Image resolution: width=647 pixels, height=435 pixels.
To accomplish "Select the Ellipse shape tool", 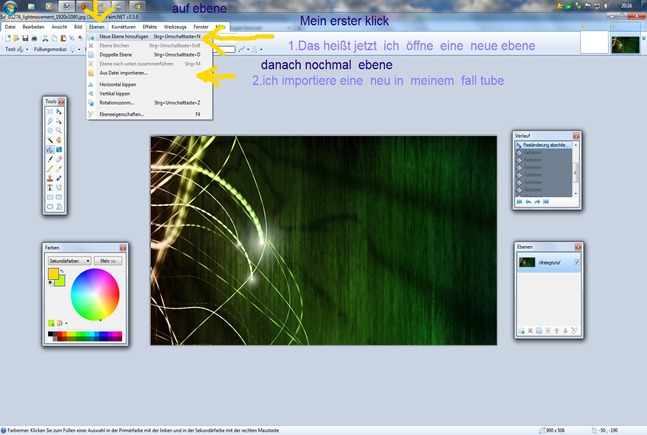I will pyautogui.click(x=50, y=206).
